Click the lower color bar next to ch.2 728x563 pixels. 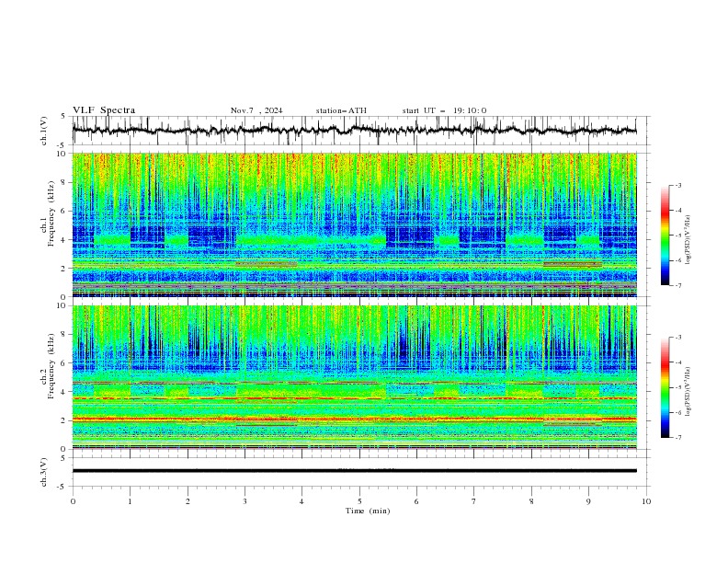coord(665,387)
